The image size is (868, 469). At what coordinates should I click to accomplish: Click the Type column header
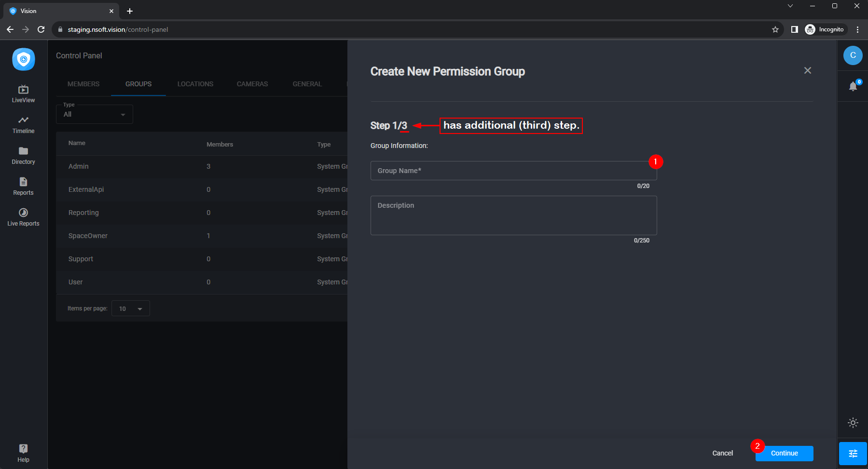point(324,145)
